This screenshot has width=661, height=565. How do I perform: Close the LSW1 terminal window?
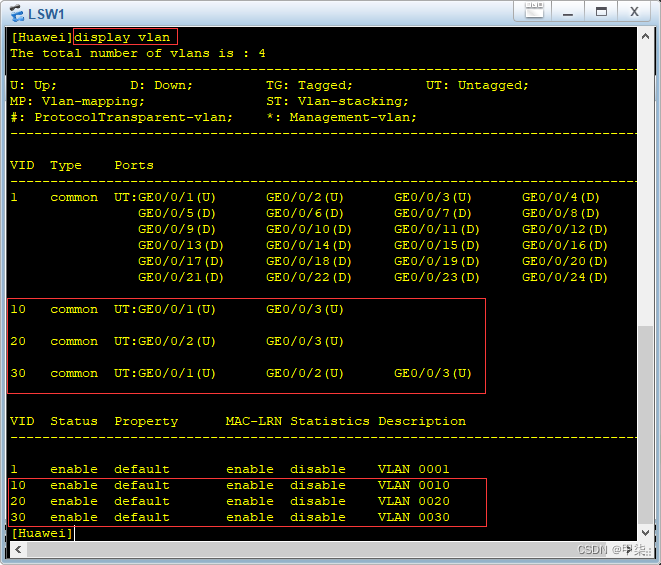tap(634, 11)
